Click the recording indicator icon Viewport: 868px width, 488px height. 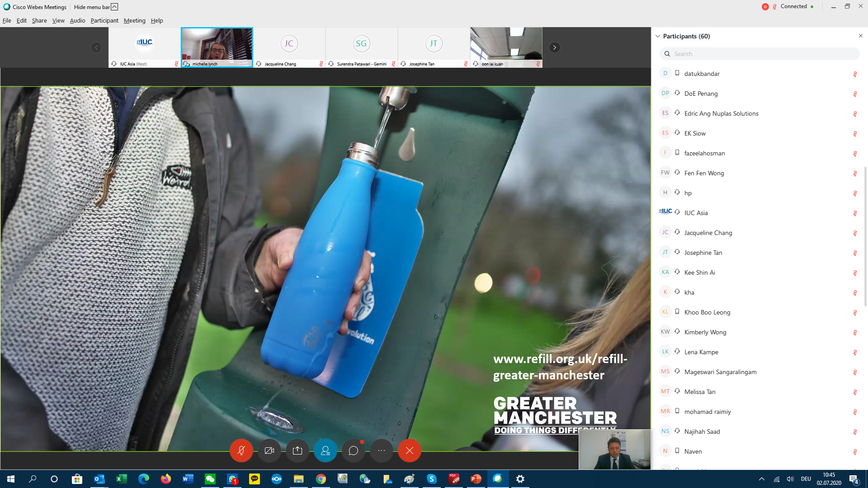765,7
